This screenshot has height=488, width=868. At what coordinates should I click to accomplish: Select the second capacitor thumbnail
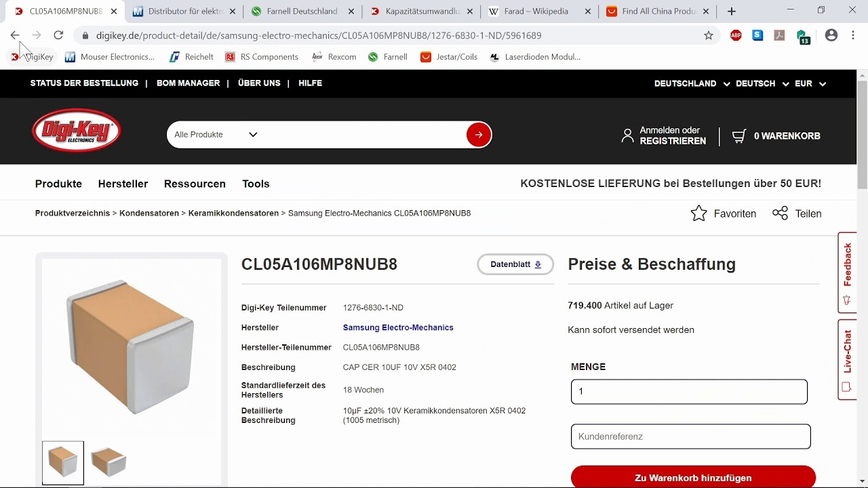(x=108, y=463)
